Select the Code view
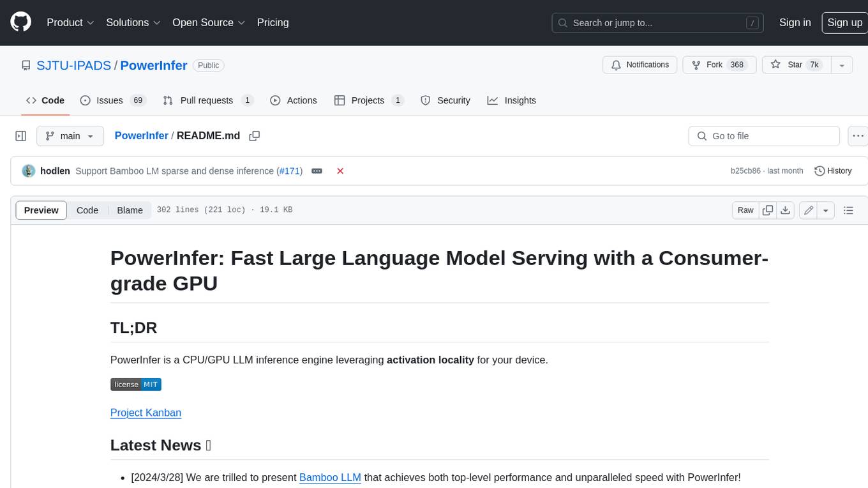Image resolution: width=868 pixels, height=488 pixels. (87, 210)
